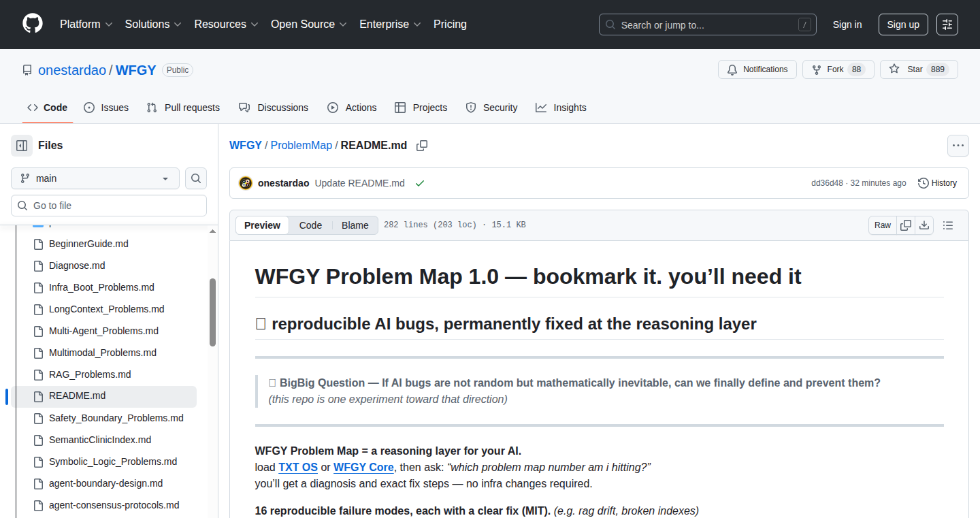Collapse the file tree side panel
This screenshot has height=518, width=980.
point(22,146)
